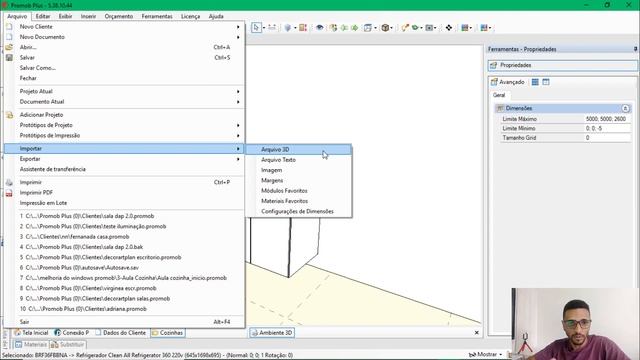
Task: Click the Avançado button
Action: 508,82
